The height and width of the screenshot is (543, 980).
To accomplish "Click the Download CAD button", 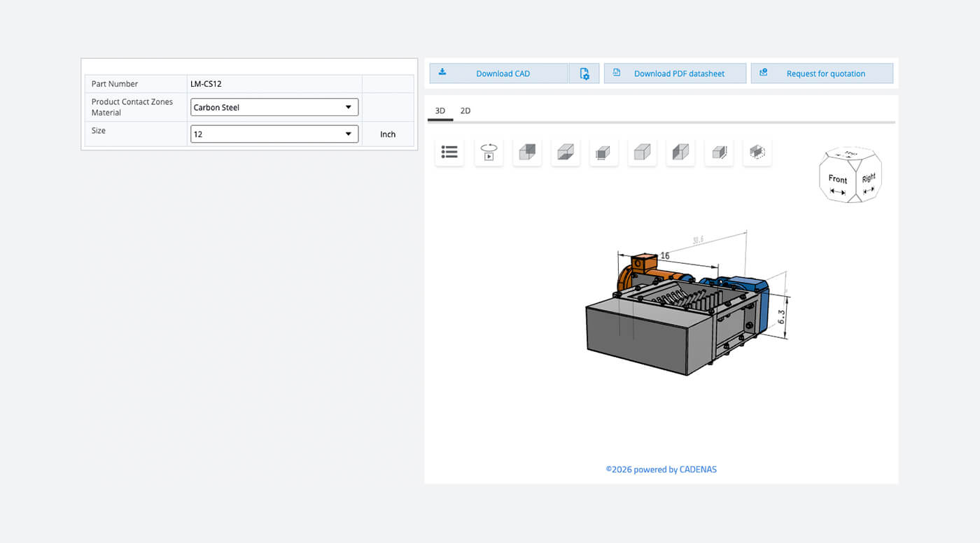I will click(x=499, y=73).
